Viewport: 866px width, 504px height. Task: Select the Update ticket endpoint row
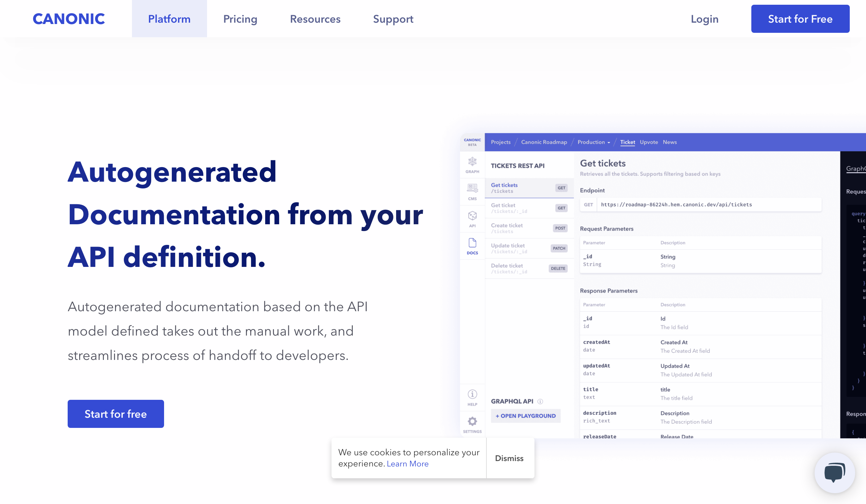coord(529,248)
